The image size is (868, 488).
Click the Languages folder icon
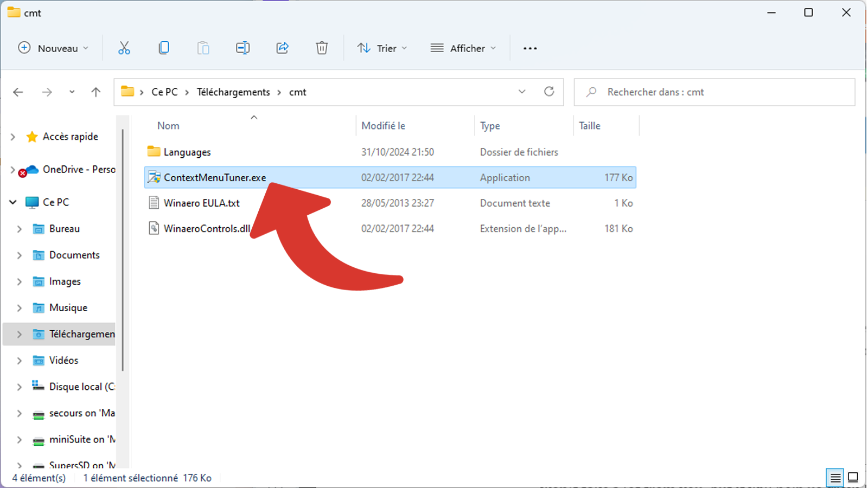[x=154, y=151]
